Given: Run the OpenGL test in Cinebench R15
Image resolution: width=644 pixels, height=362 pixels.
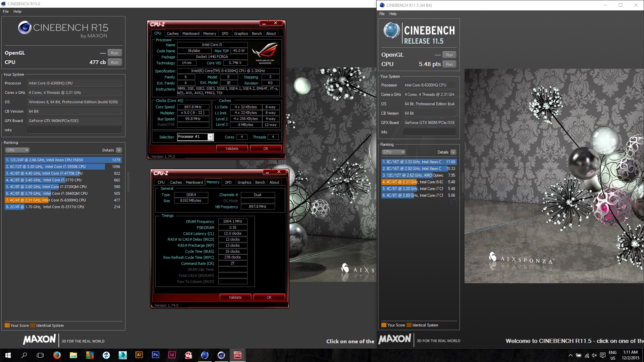Looking at the screenshot, I should [115, 53].
